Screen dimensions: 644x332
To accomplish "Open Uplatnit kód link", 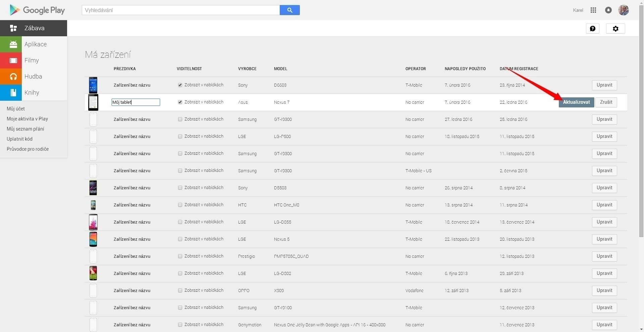I will pos(19,139).
